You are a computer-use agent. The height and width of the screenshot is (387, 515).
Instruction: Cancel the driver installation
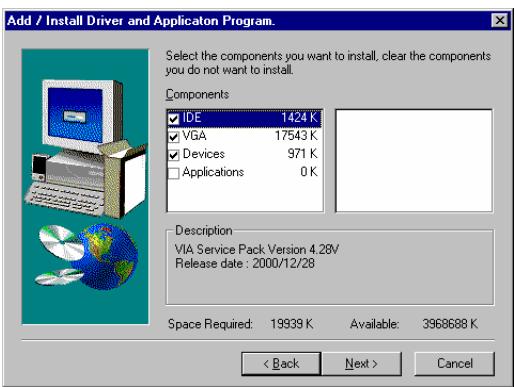coord(455,364)
